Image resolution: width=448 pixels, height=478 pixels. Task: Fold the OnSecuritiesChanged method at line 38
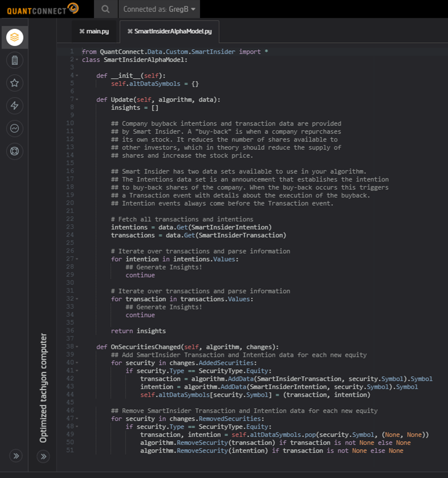pyautogui.click(x=77, y=347)
